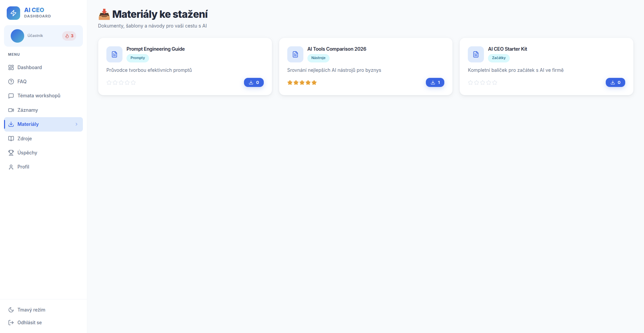Screen dimensions: 644x333
Task: Expand the Materiály sidebar chevron
Action: (76, 124)
